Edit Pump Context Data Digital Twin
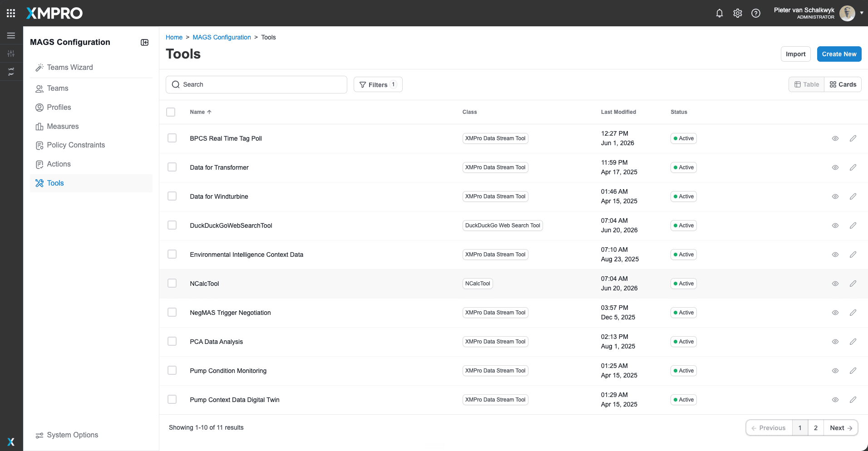The width and height of the screenshot is (868, 451). tap(853, 400)
